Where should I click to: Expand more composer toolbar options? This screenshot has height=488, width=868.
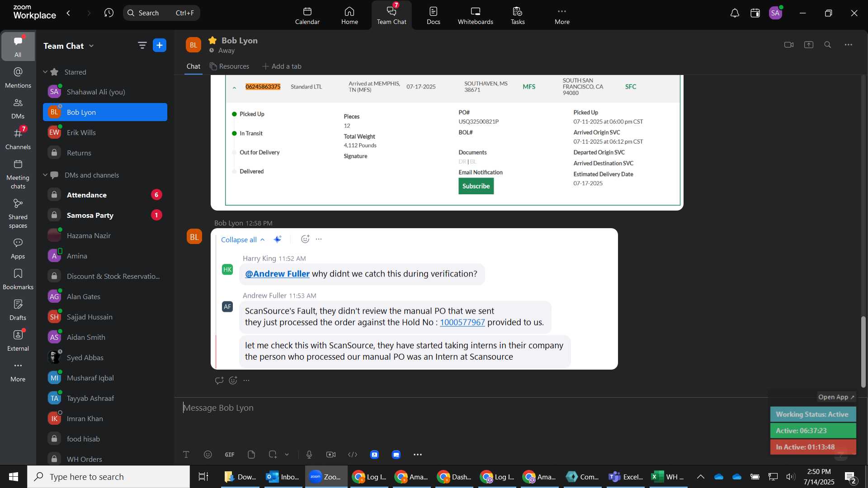click(x=418, y=455)
